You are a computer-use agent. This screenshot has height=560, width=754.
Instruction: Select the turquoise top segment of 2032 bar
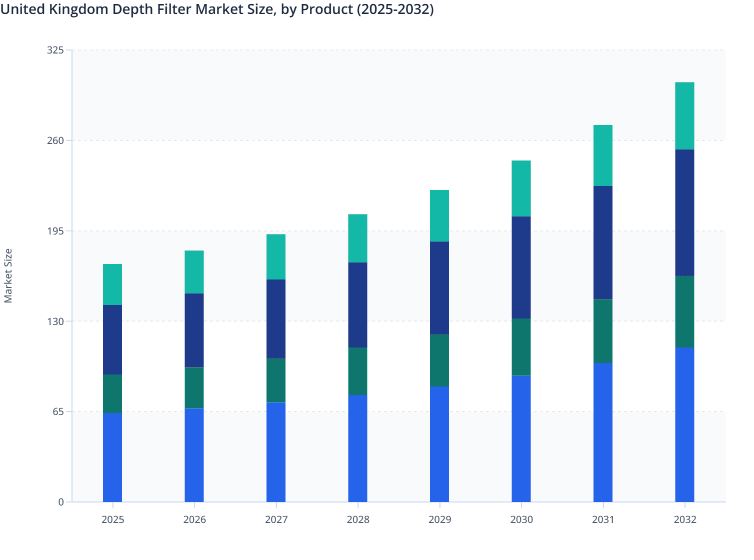tap(684, 115)
